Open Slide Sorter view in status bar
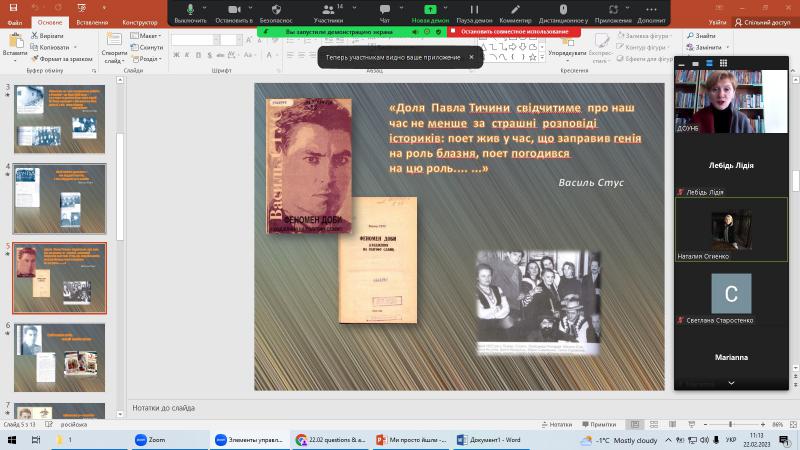 point(654,424)
